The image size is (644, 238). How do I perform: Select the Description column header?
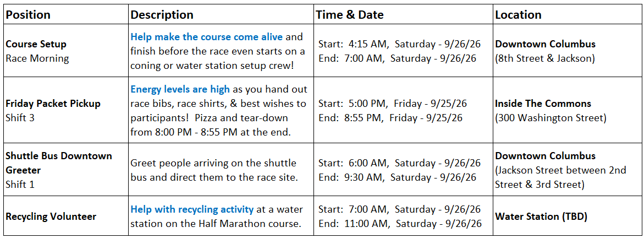[x=162, y=15]
